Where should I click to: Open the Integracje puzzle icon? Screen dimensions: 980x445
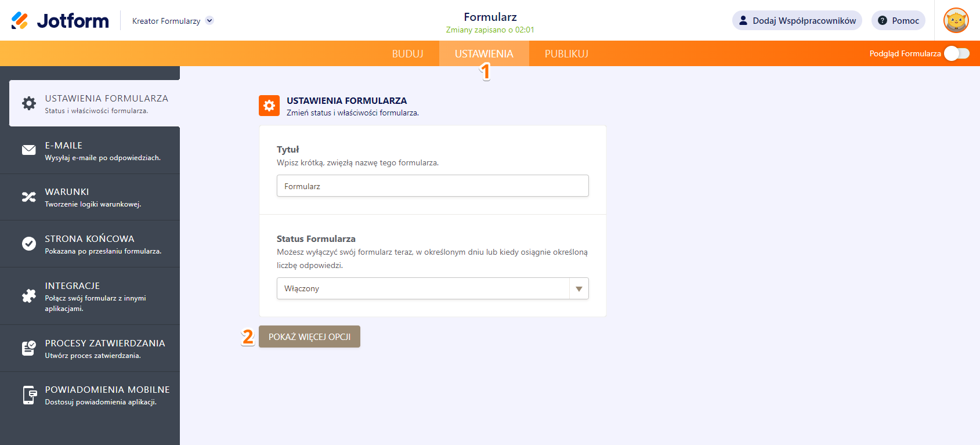coord(29,295)
